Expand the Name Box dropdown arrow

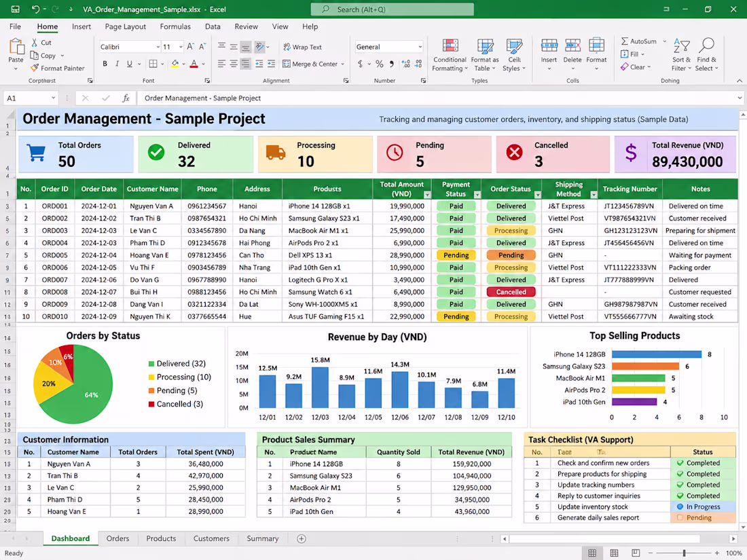click(x=54, y=98)
